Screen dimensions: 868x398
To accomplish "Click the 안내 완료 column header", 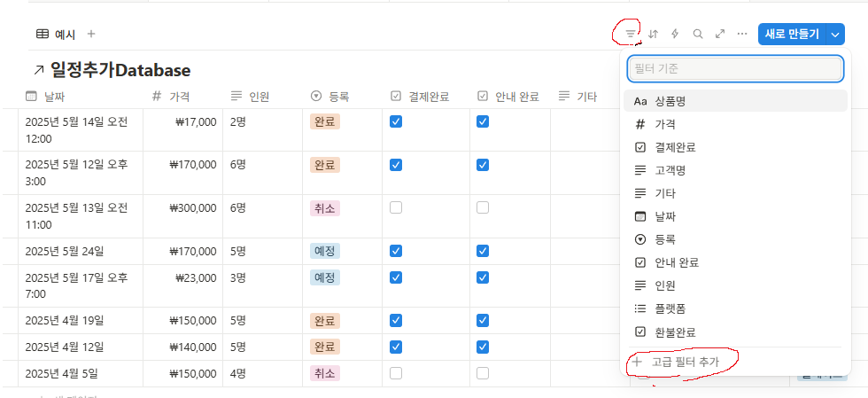I will tap(510, 97).
